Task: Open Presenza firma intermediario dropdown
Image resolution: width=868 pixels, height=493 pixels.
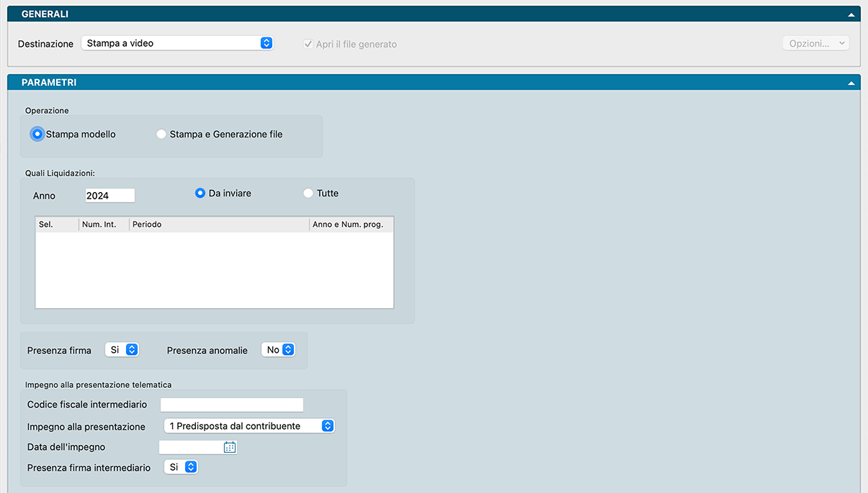Action: pyautogui.click(x=181, y=467)
